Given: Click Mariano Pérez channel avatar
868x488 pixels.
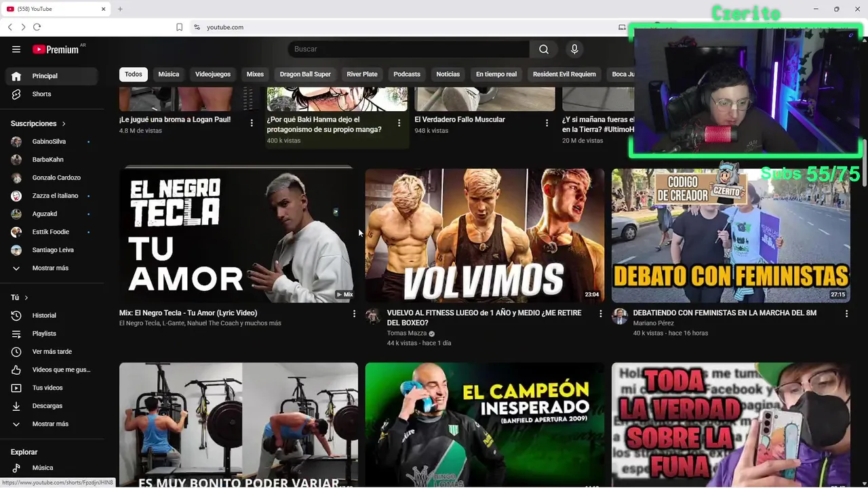Looking at the screenshot, I should coord(619,317).
